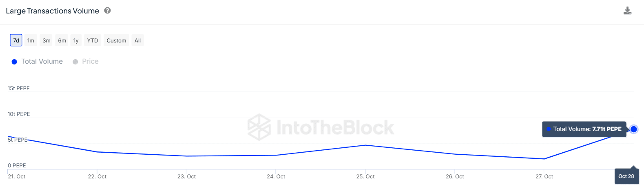Choose the 1y time range
Screen dimensions: 644x189
coord(76,40)
